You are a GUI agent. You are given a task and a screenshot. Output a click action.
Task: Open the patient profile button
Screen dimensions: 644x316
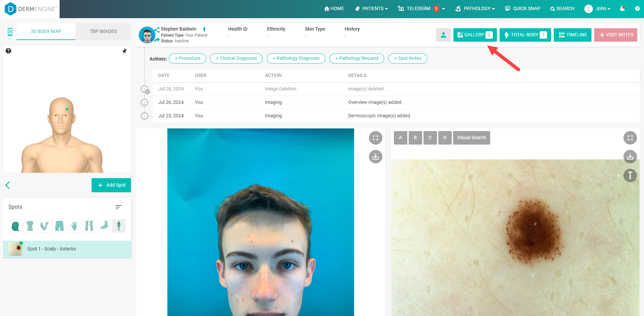tap(443, 35)
